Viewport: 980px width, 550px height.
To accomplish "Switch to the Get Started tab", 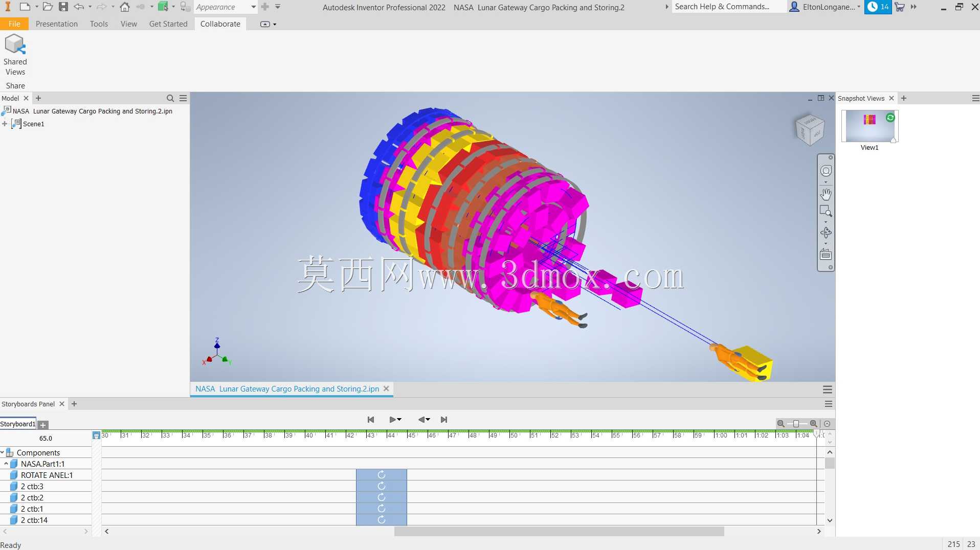I will pos(168,24).
